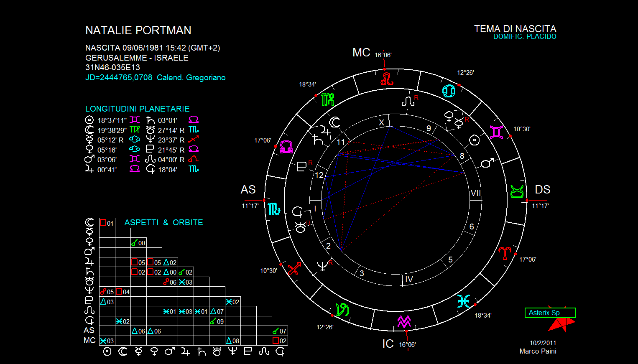Click the green conjunction 09 cell in the aspect grid

(217, 321)
